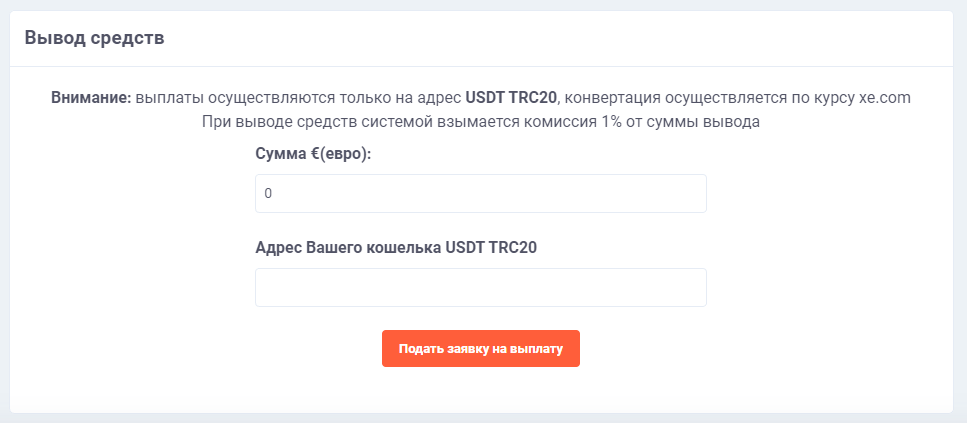Focus the USDT TRC20 wallet address field
This screenshot has height=423, width=967.
click(x=480, y=287)
